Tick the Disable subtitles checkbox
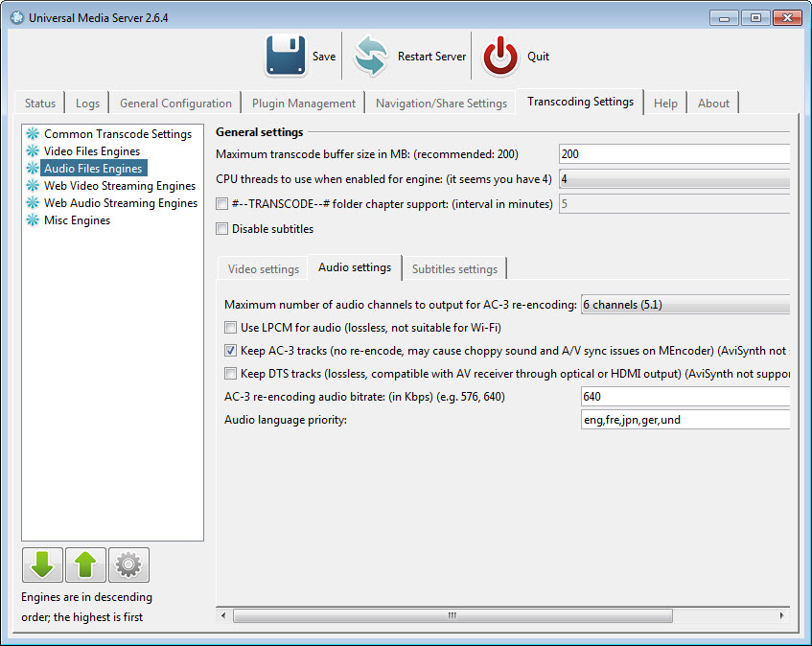 (221, 228)
